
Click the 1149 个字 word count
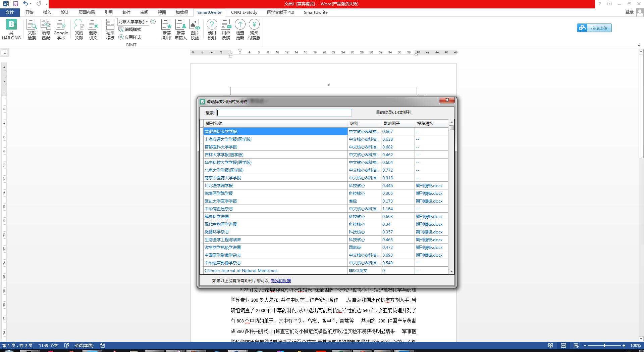tap(48, 346)
